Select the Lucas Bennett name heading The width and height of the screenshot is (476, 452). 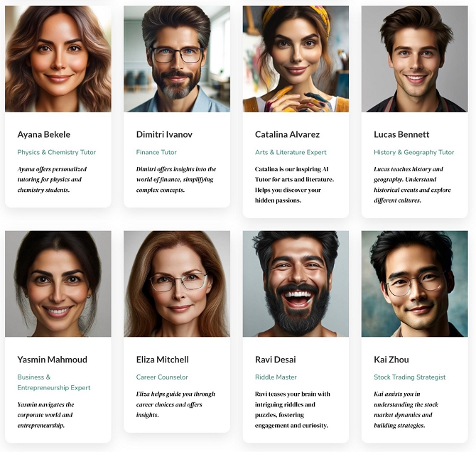[401, 134]
